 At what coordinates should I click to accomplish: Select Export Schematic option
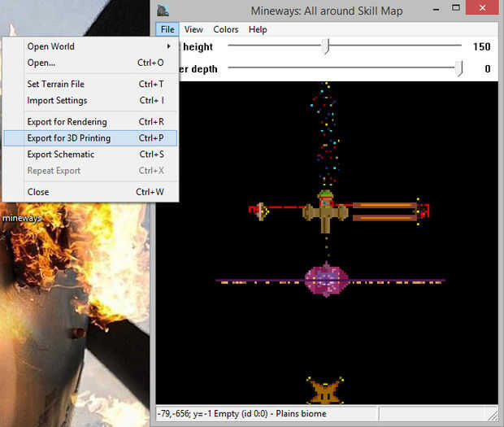click(x=90, y=155)
